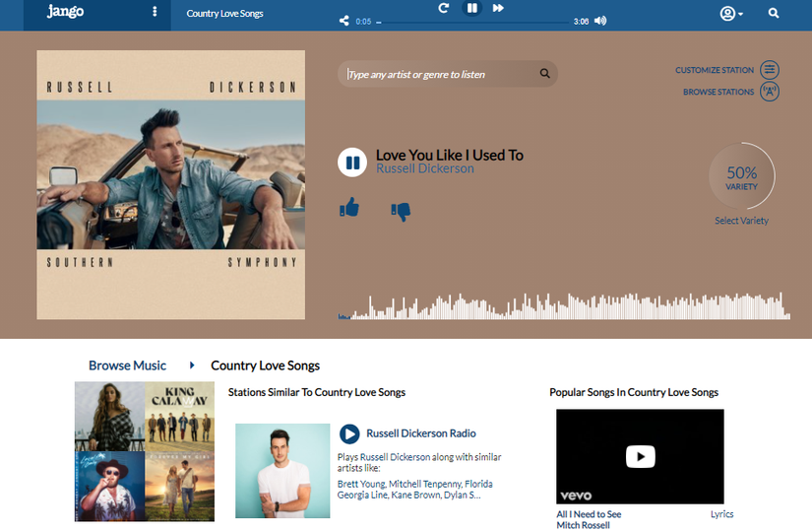Click the Browse Stations text link
The height and width of the screenshot is (530, 812).
pyautogui.click(x=718, y=92)
